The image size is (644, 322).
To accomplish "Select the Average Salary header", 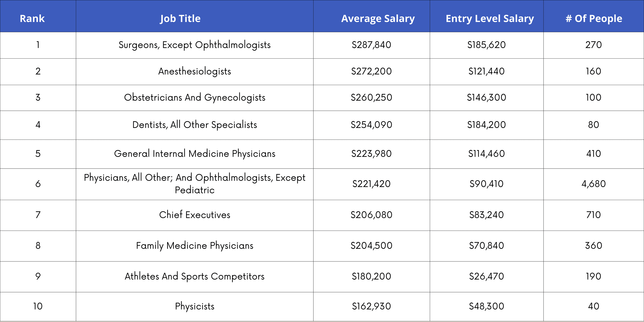I will tap(378, 18).
